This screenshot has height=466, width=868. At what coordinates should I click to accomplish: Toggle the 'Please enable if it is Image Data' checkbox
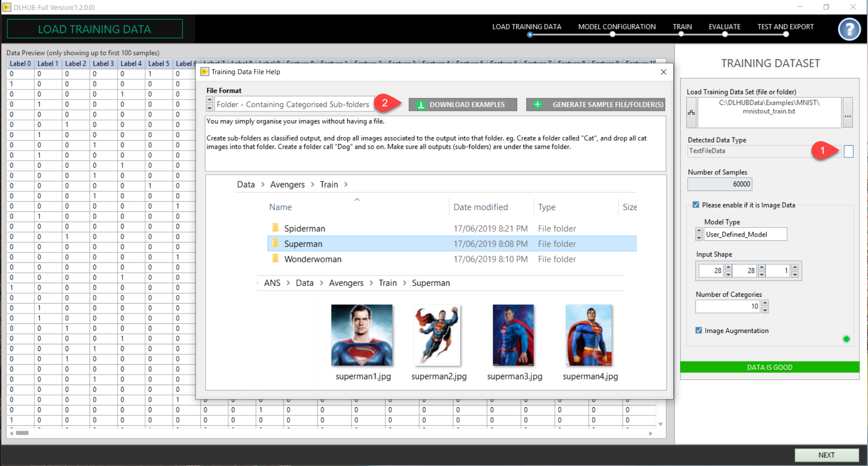pyautogui.click(x=696, y=205)
